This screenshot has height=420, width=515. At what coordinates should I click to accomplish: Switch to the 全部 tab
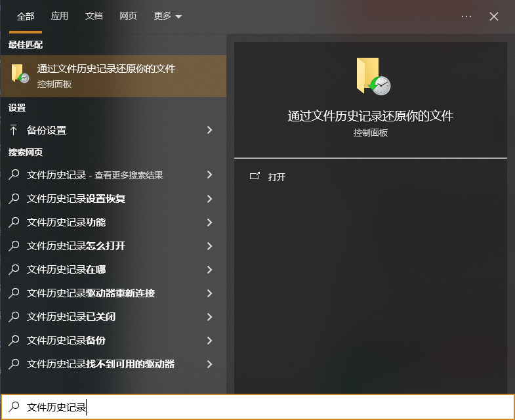(x=26, y=16)
